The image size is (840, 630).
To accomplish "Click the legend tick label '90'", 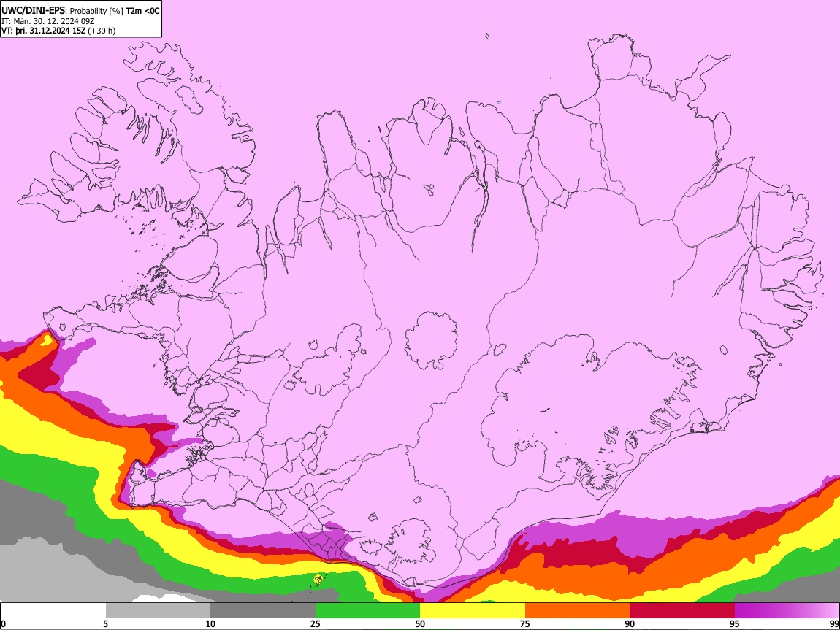I will click(630, 623).
